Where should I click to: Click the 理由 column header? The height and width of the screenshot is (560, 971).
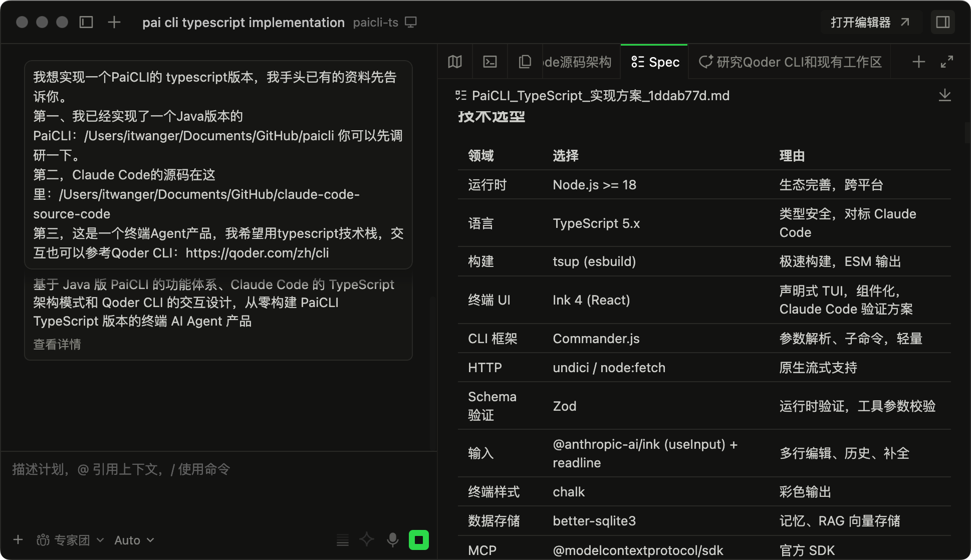point(792,156)
